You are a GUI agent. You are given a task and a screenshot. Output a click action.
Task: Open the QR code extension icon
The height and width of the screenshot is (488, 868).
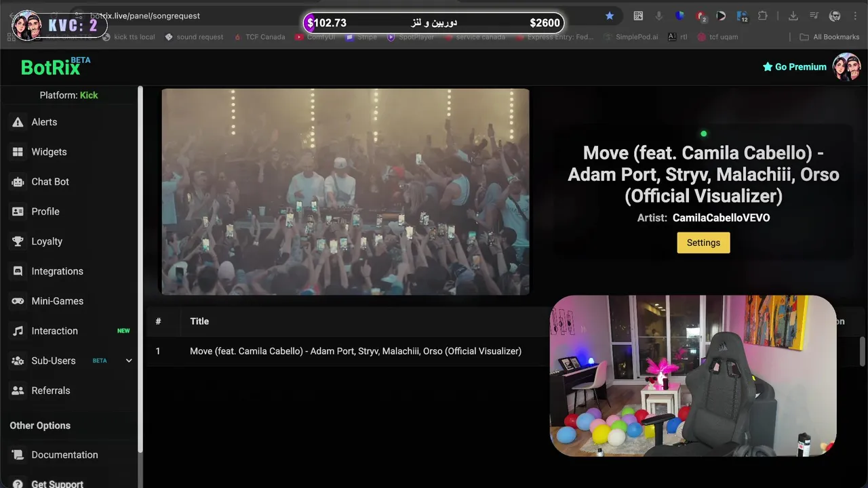click(x=638, y=16)
